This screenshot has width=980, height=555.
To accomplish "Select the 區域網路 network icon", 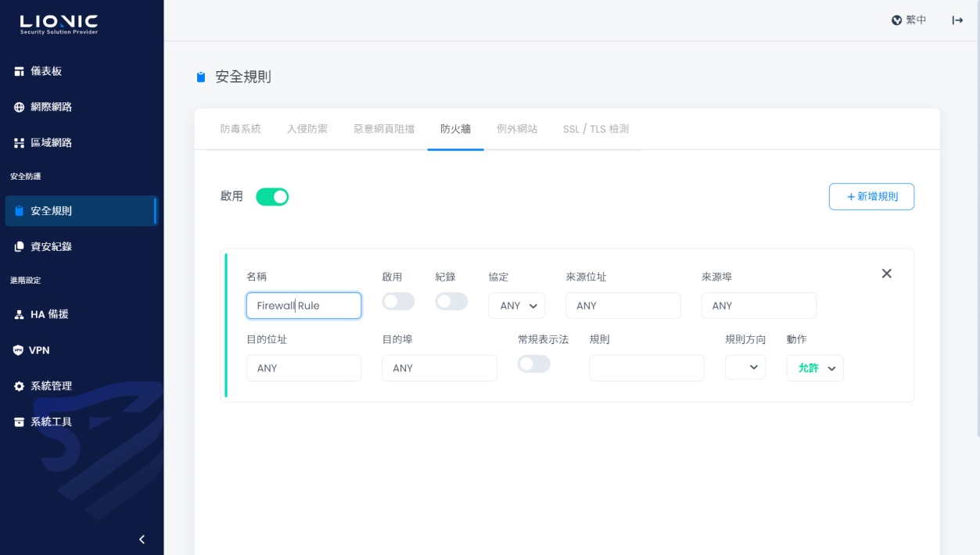I will [19, 143].
